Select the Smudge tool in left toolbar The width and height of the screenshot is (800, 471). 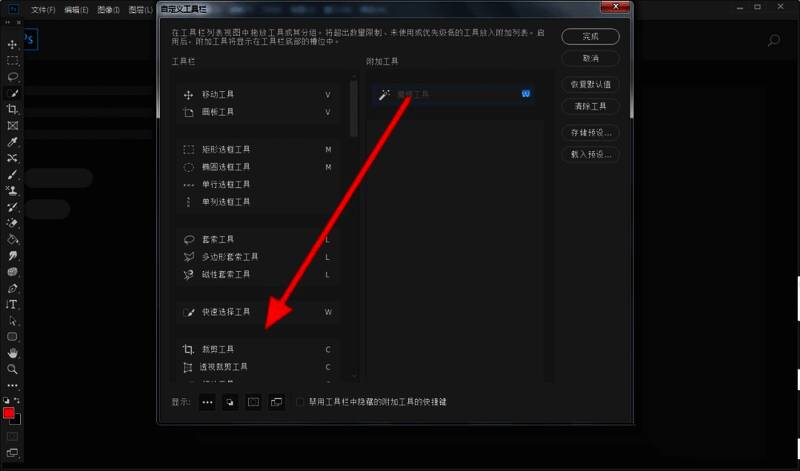pos(12,256)
